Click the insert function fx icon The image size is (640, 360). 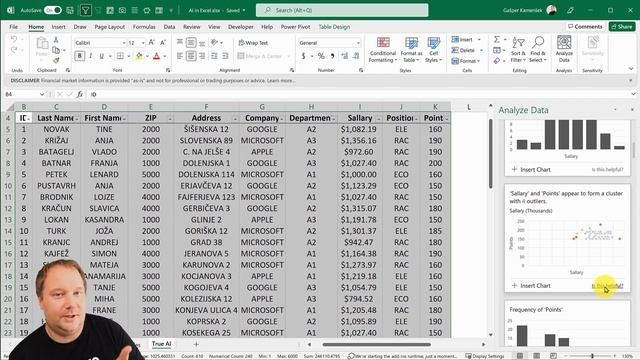coord(80,94)
